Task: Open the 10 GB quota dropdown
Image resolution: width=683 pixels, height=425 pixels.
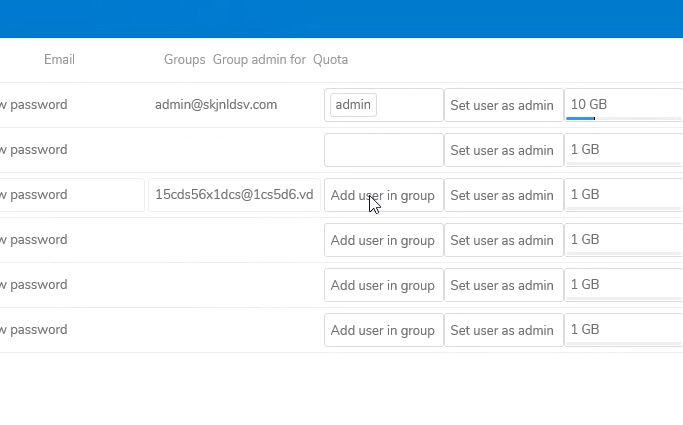Action: (x=624, y=105)
